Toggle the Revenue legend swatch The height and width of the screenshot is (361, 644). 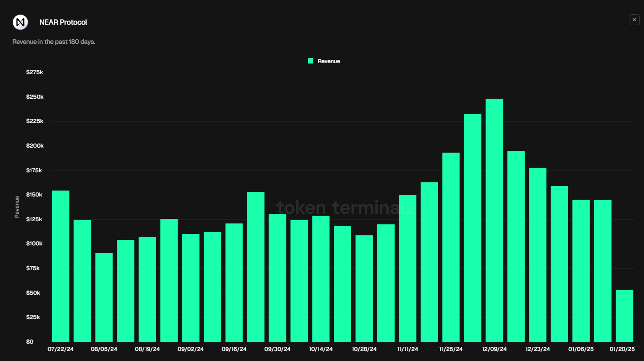311,61
